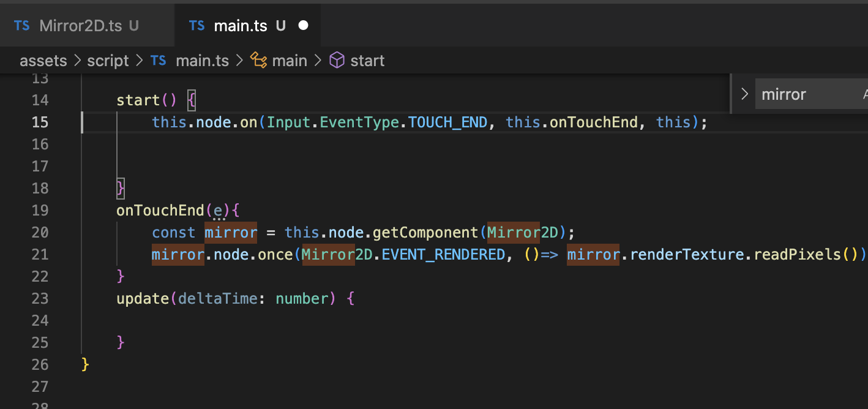Click the unsaved dot on main.ts tab

[303, 26]
